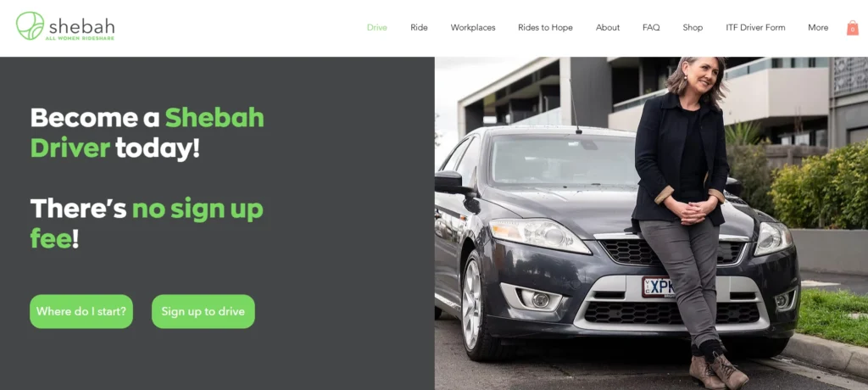Image resolution: width=868 pixels, height=390 pixels.
Task: Go to the Ride page
Action: pos(419,28)
